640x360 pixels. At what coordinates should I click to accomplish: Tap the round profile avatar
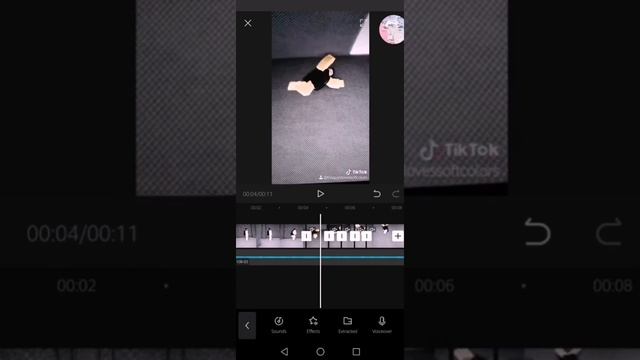pos(392,29)
